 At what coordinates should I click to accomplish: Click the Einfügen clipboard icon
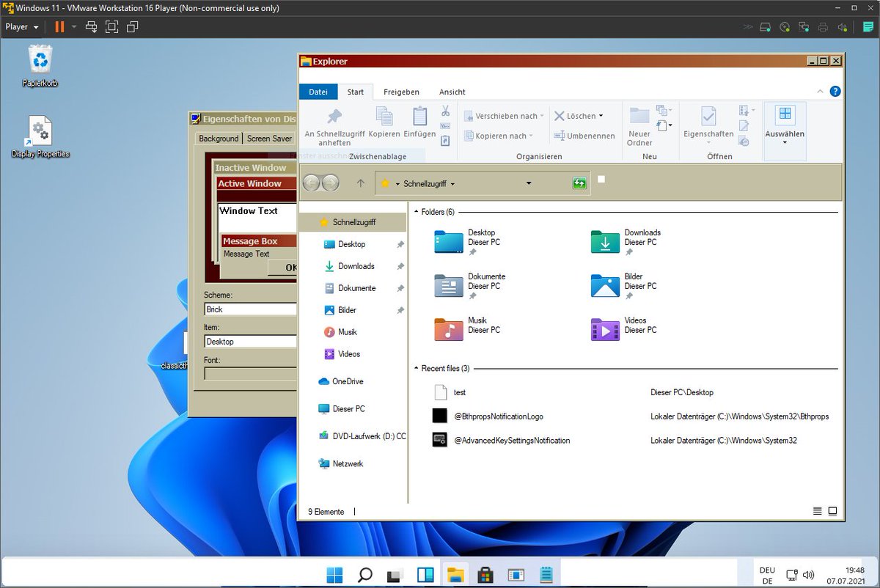pyautogui.click(x=419, y=117)
